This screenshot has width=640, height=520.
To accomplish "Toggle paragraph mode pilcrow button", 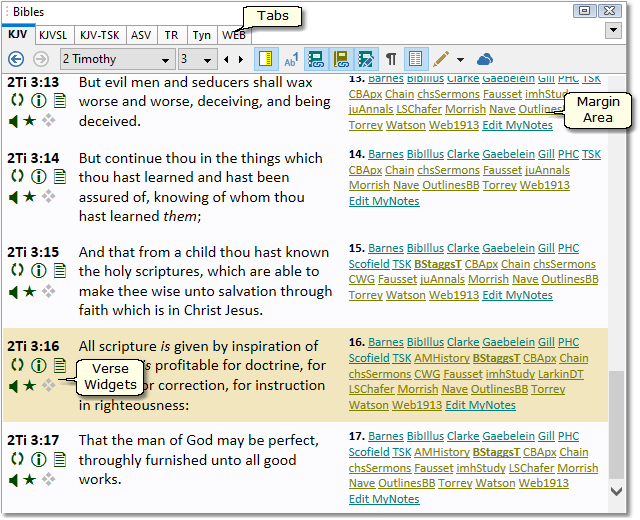I will [391, 59].
